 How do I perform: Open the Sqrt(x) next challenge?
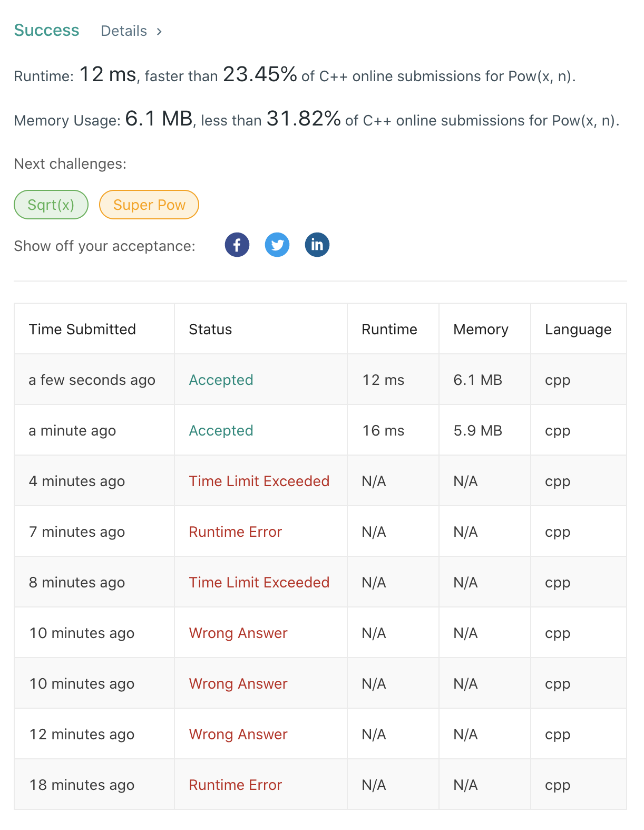click(51, 205)
